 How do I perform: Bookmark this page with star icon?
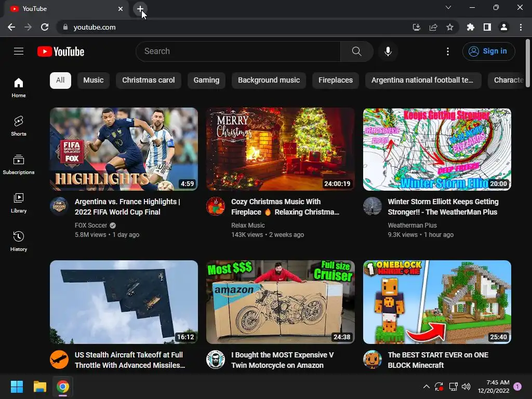[x=450, y=27]
